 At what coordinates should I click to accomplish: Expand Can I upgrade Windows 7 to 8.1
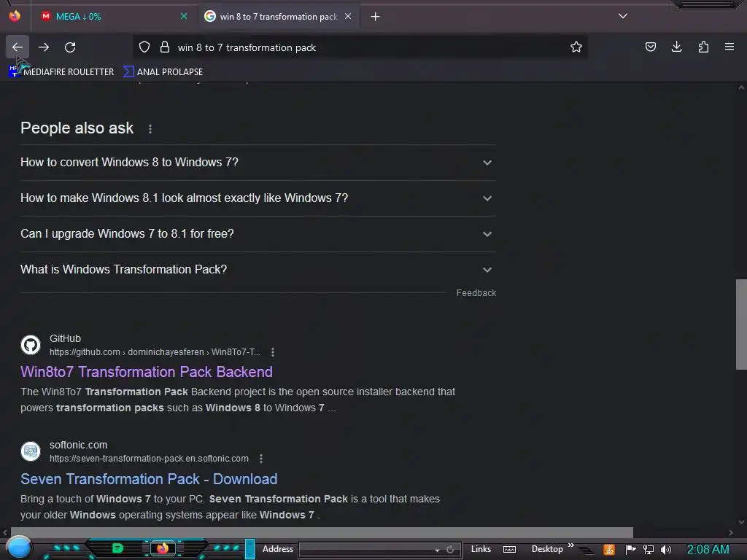point(258,234)
